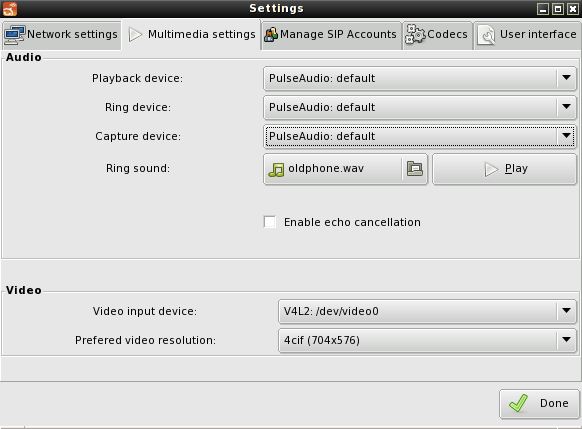The height and width of the screenshot is (429, 582).
Task: Click the 'Ring sound:' label
Action: (x=138, y=168)
